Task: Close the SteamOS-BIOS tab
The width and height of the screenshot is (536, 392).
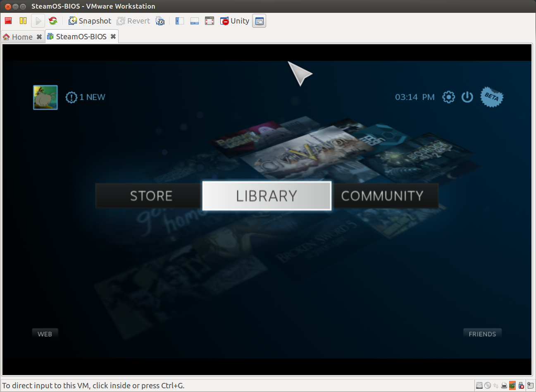Action: point(113,37)
